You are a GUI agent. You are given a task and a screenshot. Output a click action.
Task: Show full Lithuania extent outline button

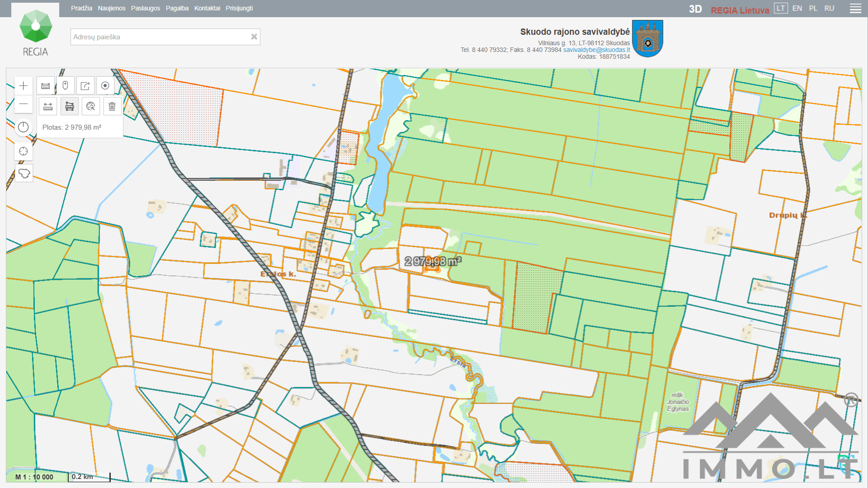click(24, 174)
